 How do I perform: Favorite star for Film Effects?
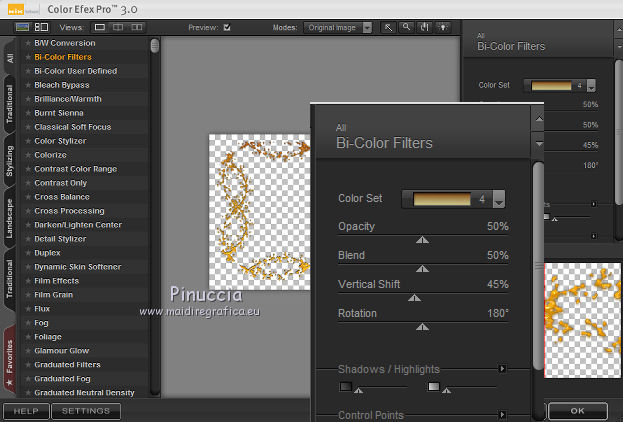28,281
